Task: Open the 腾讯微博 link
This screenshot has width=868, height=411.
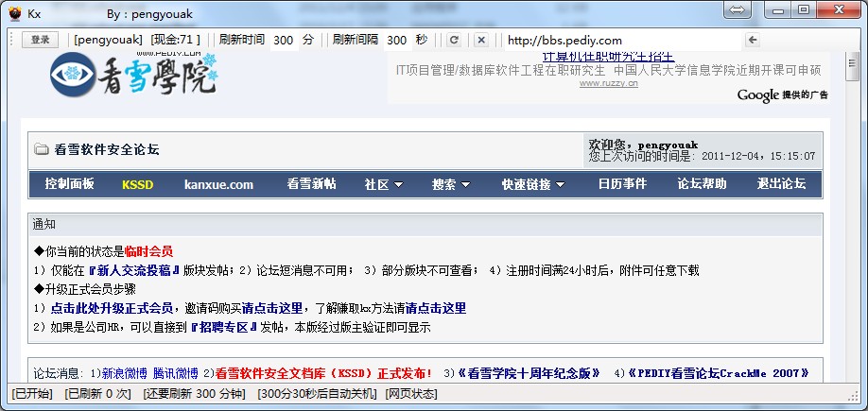Action: coord(176,373)
